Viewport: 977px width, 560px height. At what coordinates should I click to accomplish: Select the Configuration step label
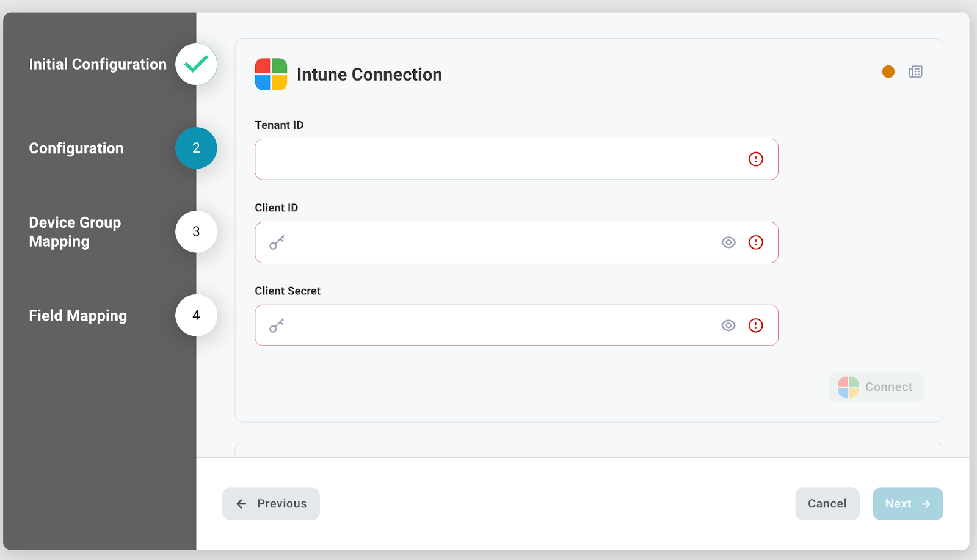coord(76,148)
